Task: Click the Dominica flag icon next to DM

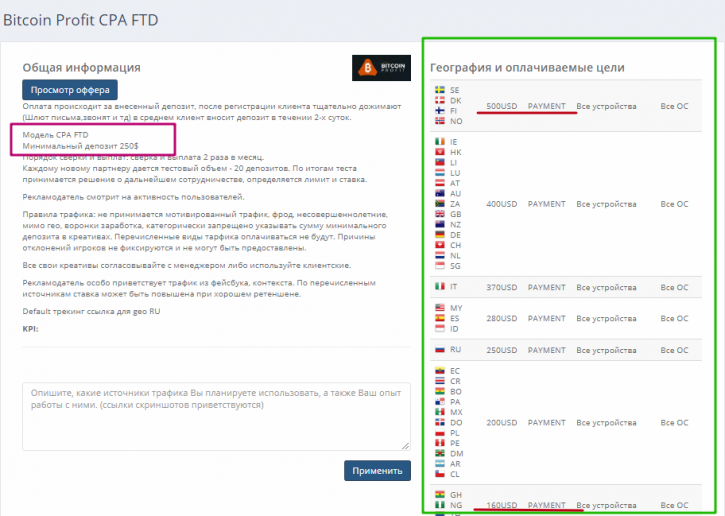Action: pyautogui.click(x=440, y=454)
